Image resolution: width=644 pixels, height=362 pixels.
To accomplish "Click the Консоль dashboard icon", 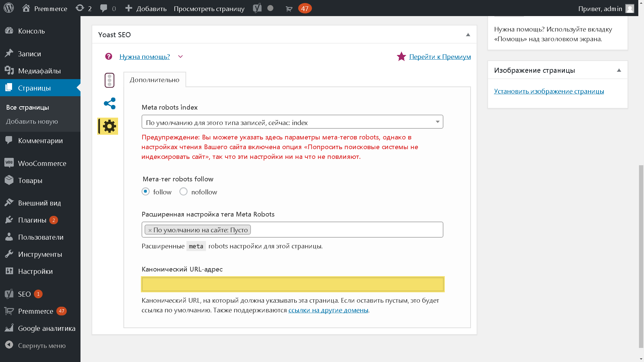I will pos(9,31).
